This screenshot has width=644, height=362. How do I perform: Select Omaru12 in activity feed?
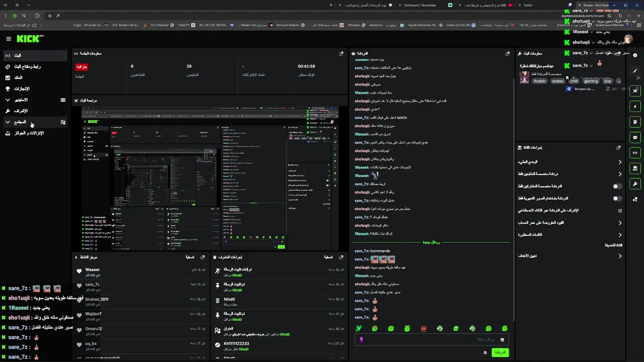click(93, 329)
